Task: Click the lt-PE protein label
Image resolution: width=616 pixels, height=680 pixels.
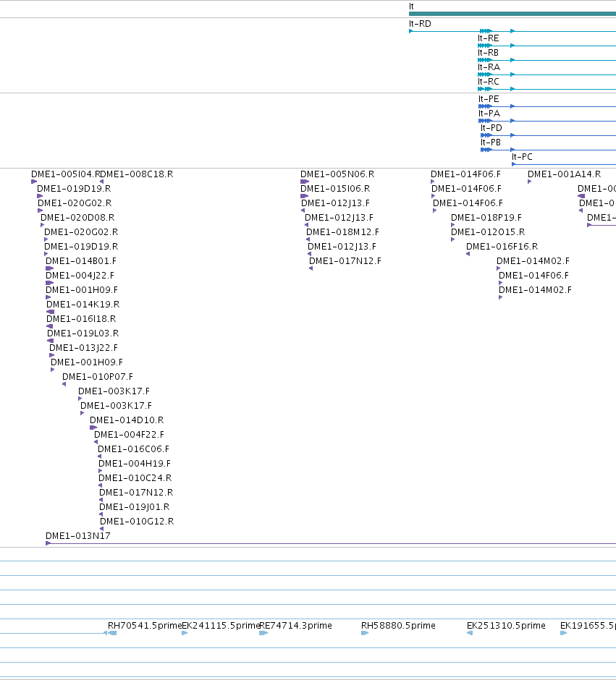Action: pos(489,99)
